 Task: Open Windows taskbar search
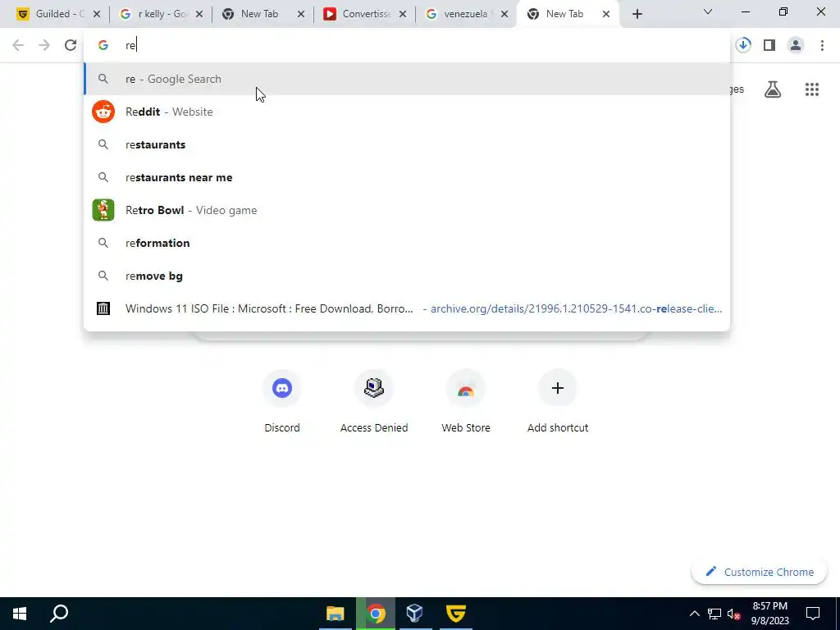[59, 614]
